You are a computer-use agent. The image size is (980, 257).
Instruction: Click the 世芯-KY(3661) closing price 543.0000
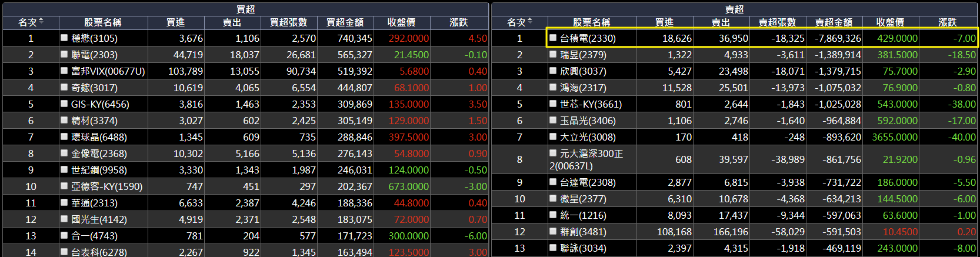pos(897,104)
